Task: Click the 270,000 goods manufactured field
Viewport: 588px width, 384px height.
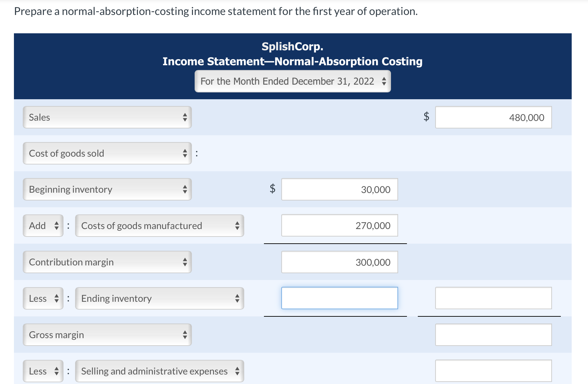Action: click(339, 225)
